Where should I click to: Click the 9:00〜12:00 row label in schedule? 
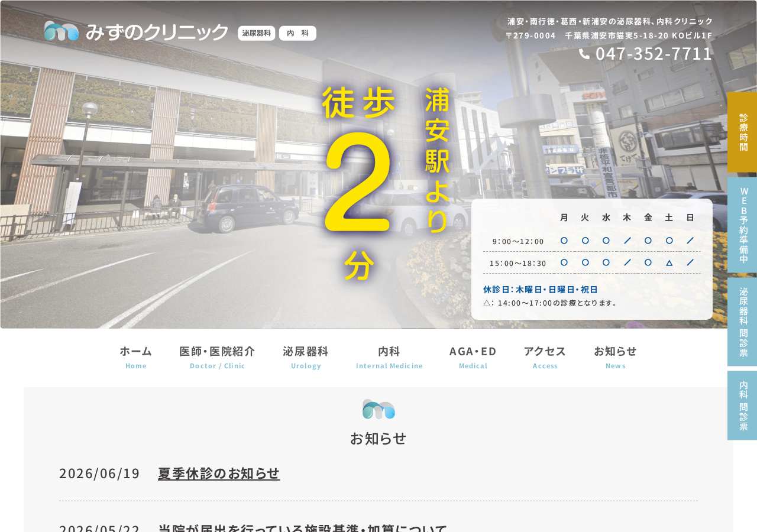(x=518, y=241)
